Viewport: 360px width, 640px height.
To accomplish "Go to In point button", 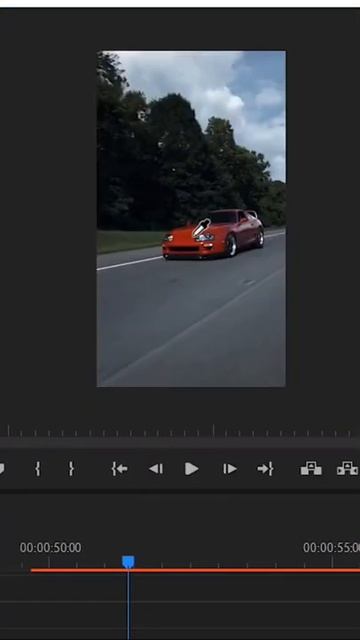I will pyautogui.click(x=119, y=469).
